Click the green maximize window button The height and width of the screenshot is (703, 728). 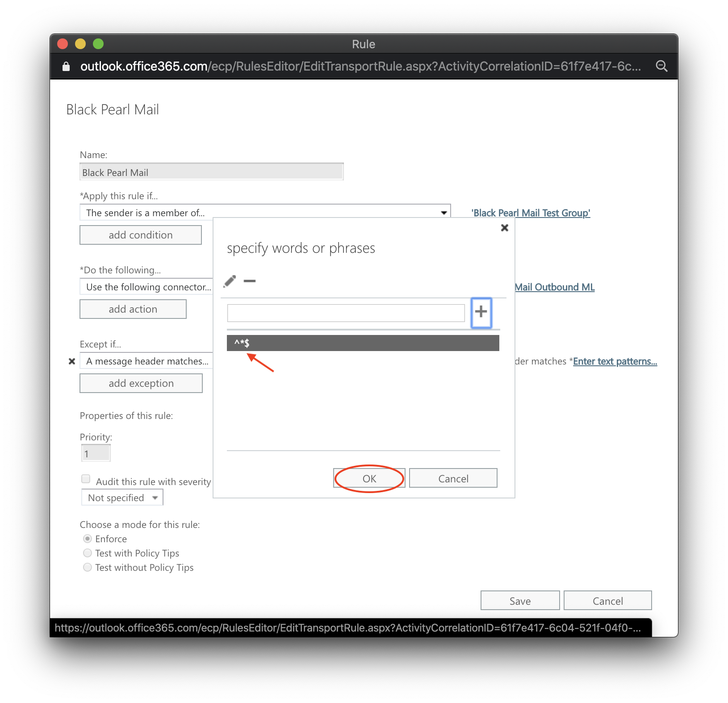[98, 44]
